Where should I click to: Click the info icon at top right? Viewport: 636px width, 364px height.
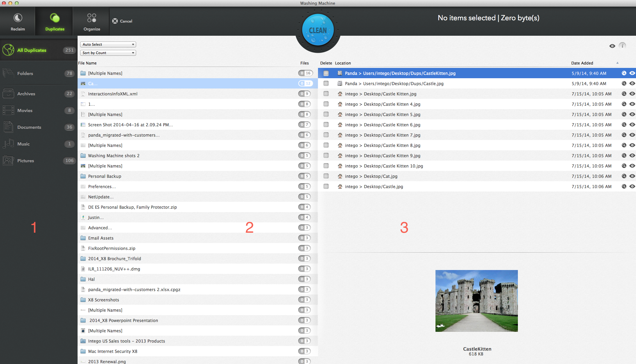pos(622,46)
